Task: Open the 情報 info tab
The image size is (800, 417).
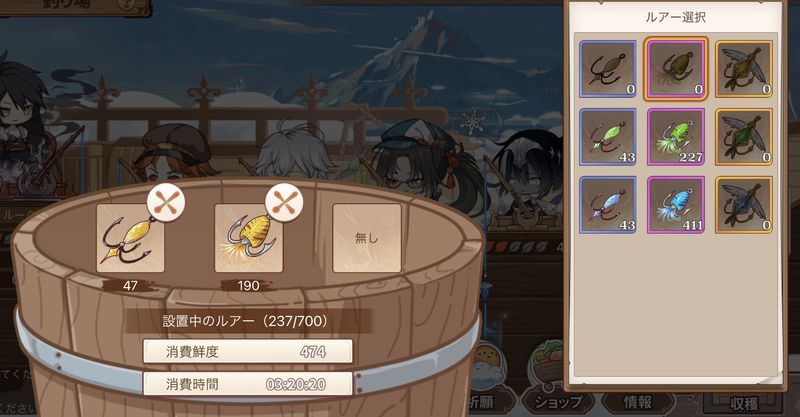Action: pos(638,403)
